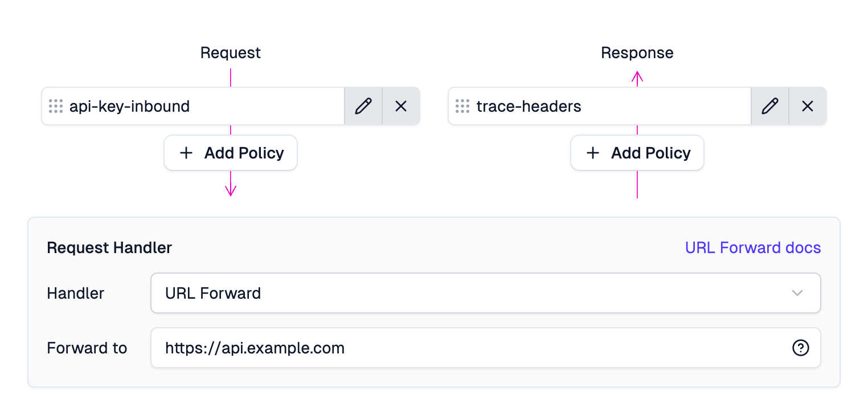Open the Handler dropdown chevron
868x415 pixels.
[797, 293]
